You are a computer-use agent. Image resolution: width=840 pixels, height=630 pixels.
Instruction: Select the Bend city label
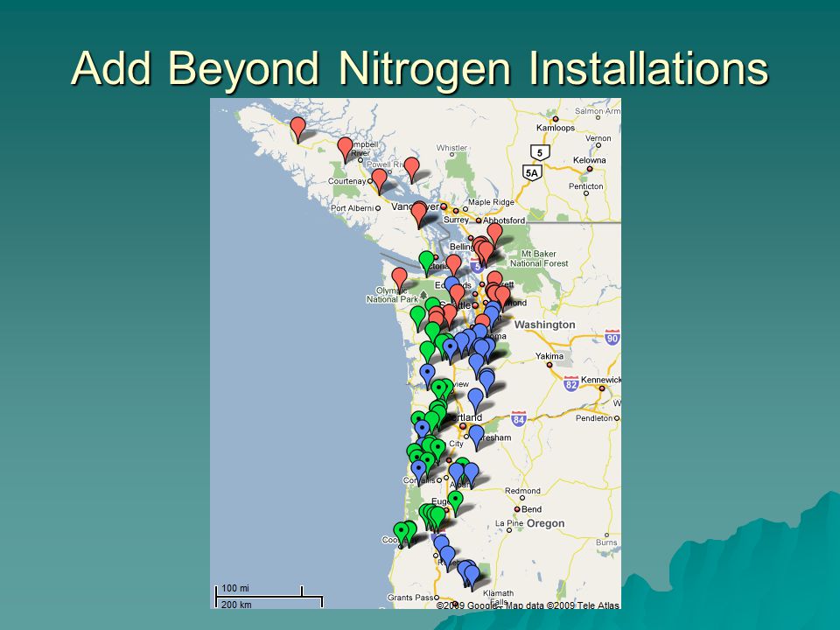pyautogui.click(x=531, y=509)
